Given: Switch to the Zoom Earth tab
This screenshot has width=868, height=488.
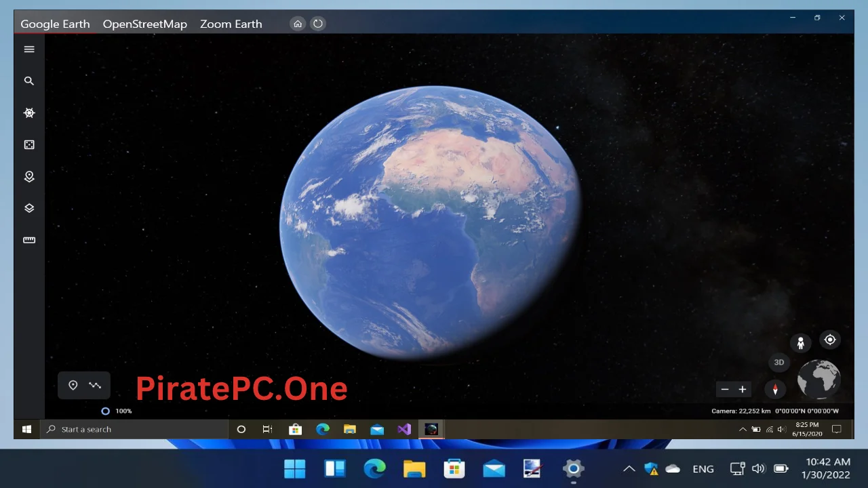Looking at the screenshot, I should click(x=231, y=24).
